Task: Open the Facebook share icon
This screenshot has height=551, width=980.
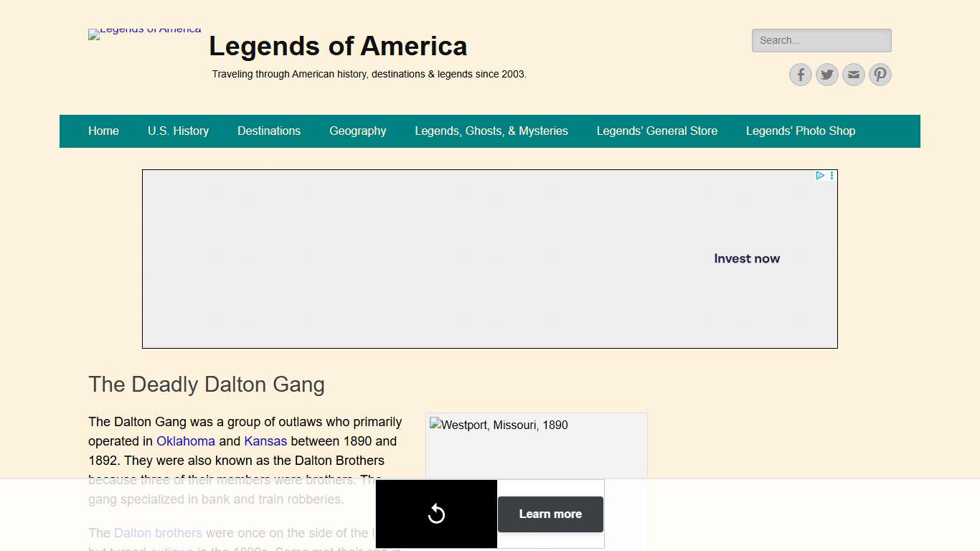Action: [x=800, y=75]
